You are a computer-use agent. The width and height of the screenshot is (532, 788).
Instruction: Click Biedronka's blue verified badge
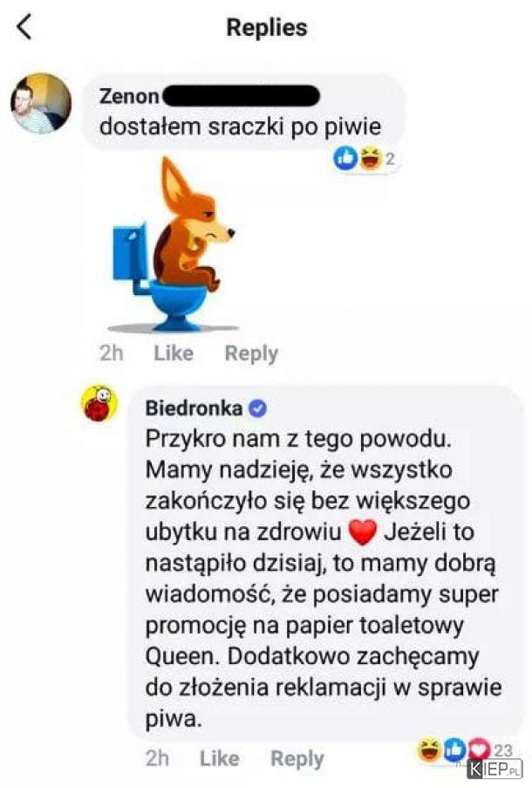tap(258, 408)
